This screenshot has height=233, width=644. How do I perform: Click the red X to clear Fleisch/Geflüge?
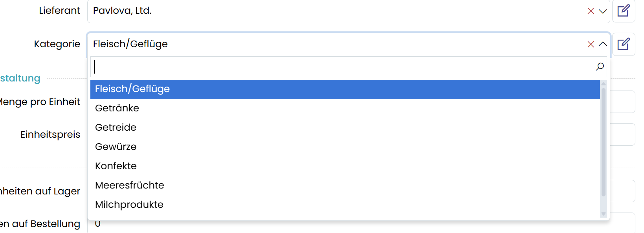point(591,44)
